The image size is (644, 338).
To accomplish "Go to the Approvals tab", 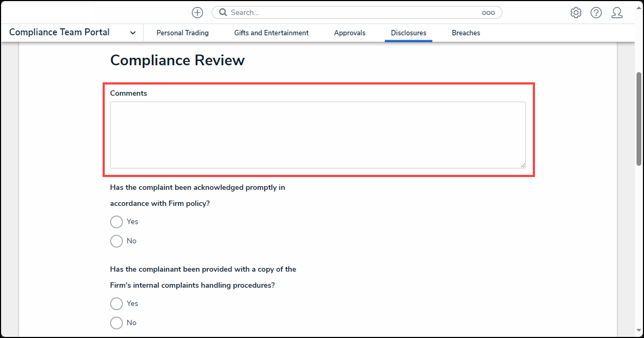I will (x=350, y=33).
